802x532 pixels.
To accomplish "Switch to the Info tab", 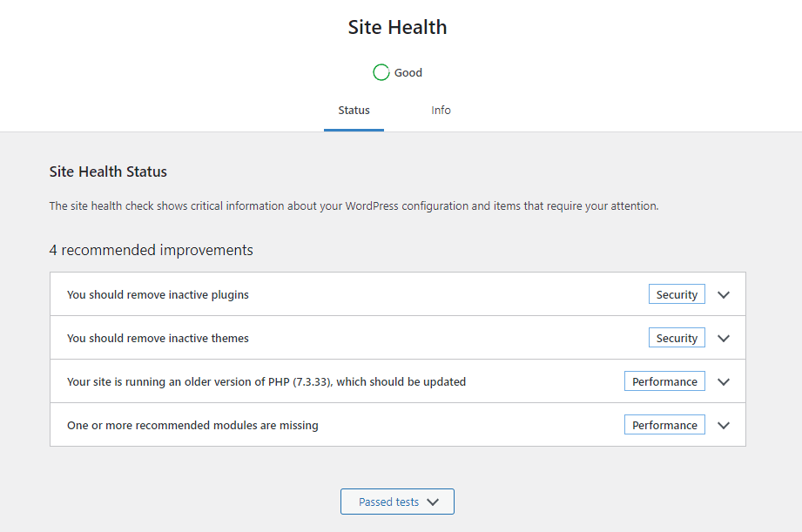I will [441, 111].
